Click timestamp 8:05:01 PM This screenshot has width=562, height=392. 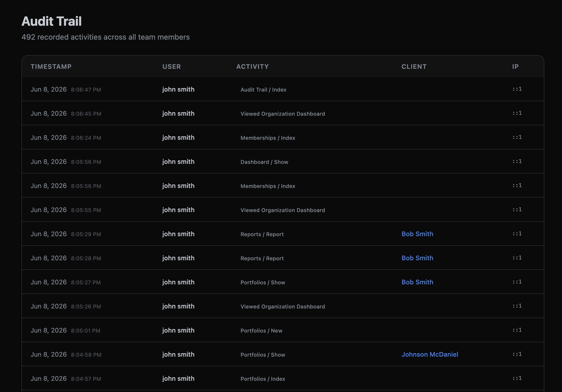[86, 331]
